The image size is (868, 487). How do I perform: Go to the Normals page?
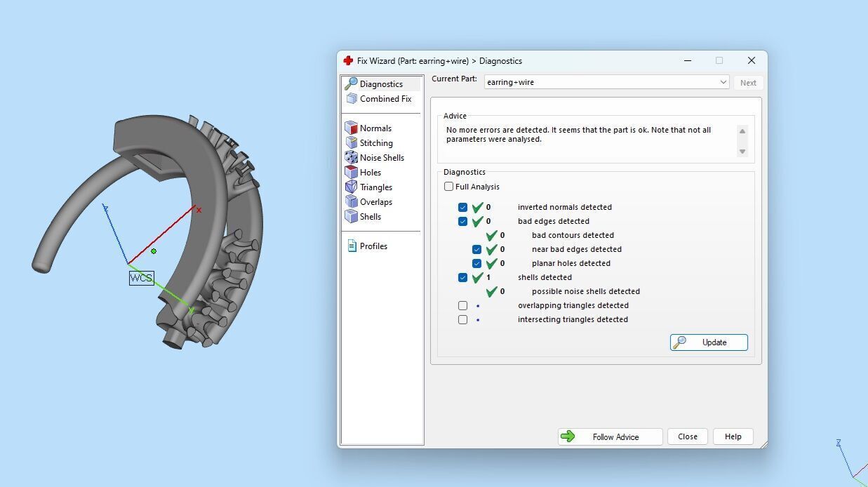(x=375, y=128)
